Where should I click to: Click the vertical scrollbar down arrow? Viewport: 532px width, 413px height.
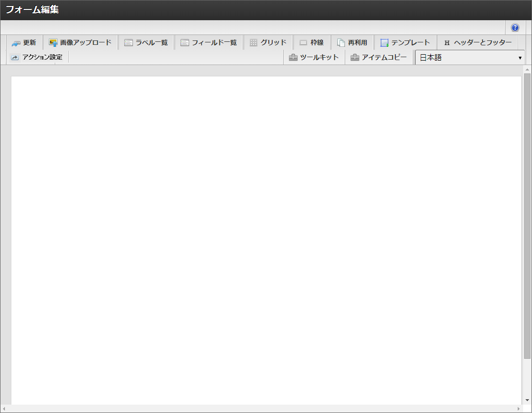(x=527, y=400)
